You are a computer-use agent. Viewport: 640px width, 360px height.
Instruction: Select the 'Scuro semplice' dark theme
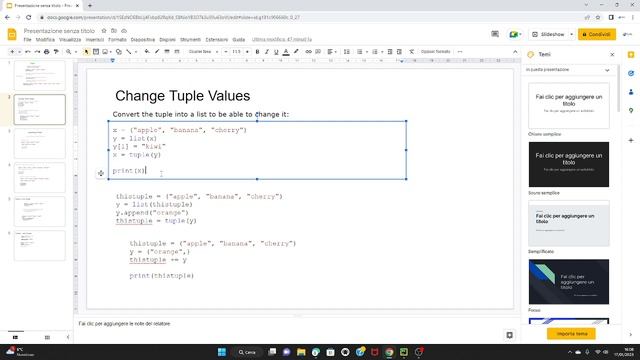click(x=569, y=164)
